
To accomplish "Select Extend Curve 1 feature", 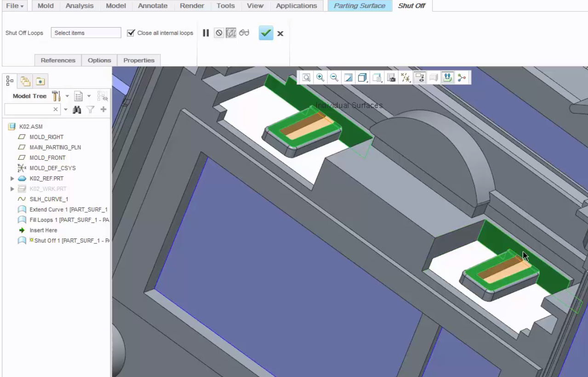I will (x=69, y=209).
